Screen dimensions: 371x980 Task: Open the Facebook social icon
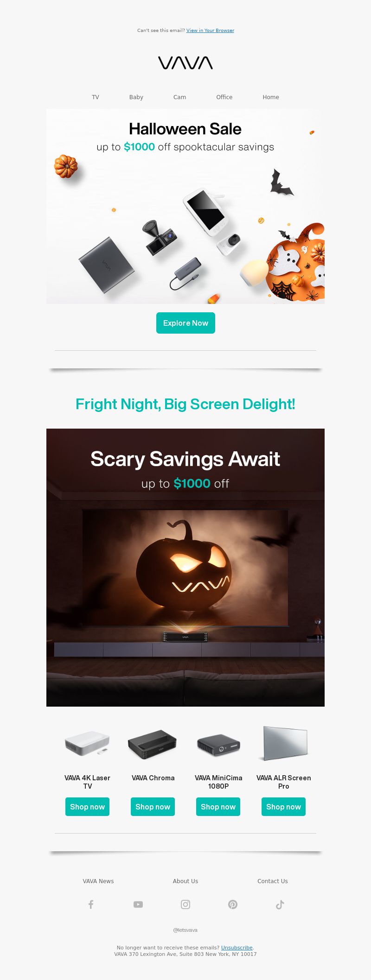[91, 904]
